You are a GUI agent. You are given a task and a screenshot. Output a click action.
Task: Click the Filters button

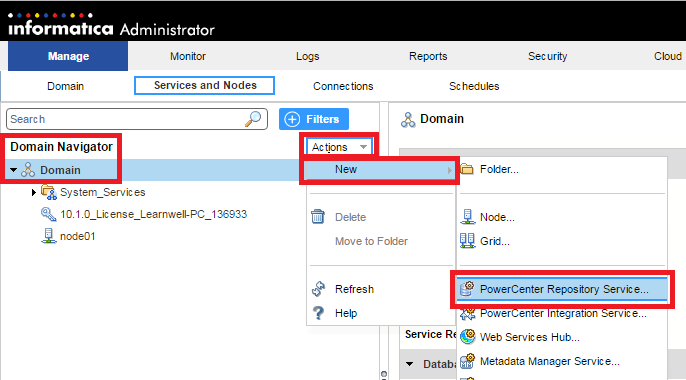click(314, 119)
